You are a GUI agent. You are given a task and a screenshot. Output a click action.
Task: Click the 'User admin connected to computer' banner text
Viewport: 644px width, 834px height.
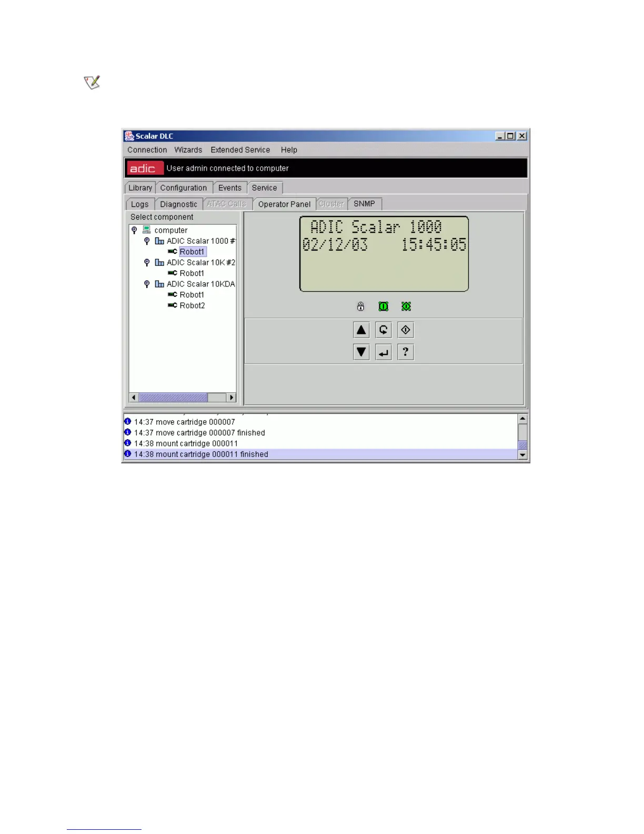[227, 168]
